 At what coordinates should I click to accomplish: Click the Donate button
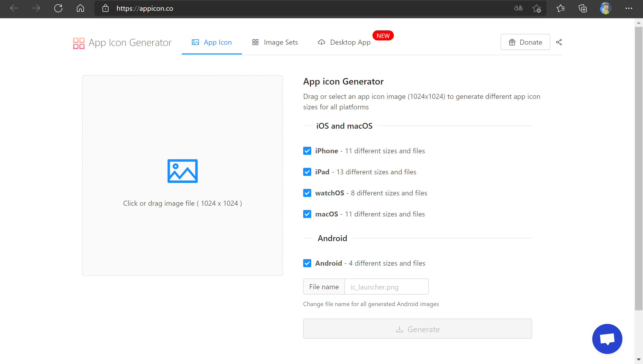525,42
